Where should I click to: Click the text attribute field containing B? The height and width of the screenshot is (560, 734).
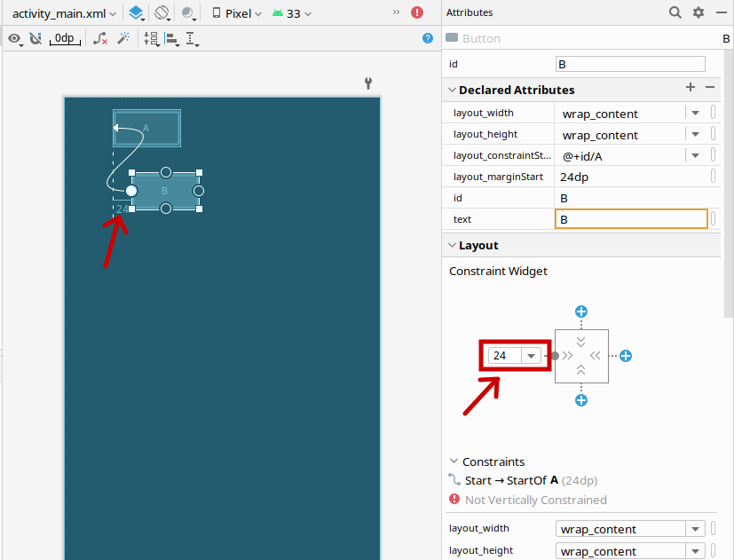[x=630, y=219]
